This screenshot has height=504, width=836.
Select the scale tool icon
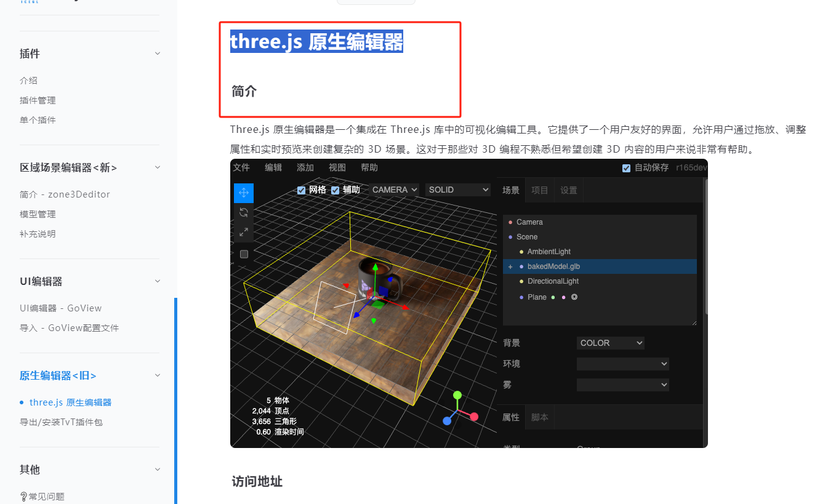244,232
